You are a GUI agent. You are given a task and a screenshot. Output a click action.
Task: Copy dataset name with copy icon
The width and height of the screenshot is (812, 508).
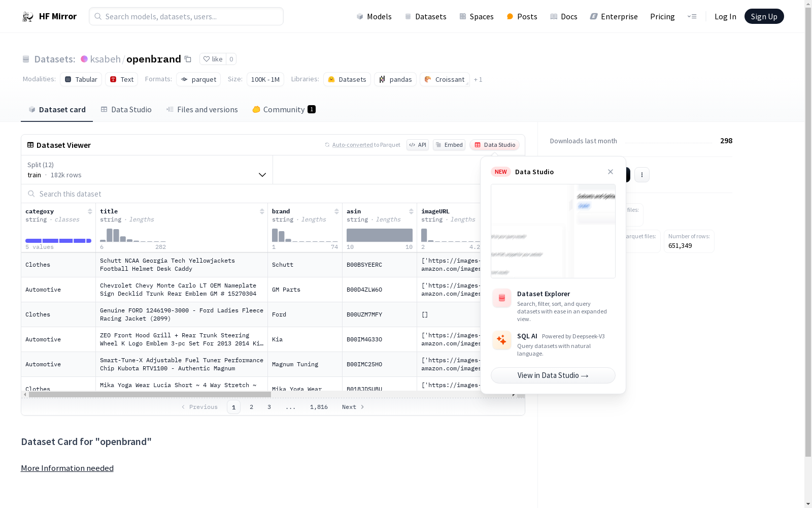(188, 59)
